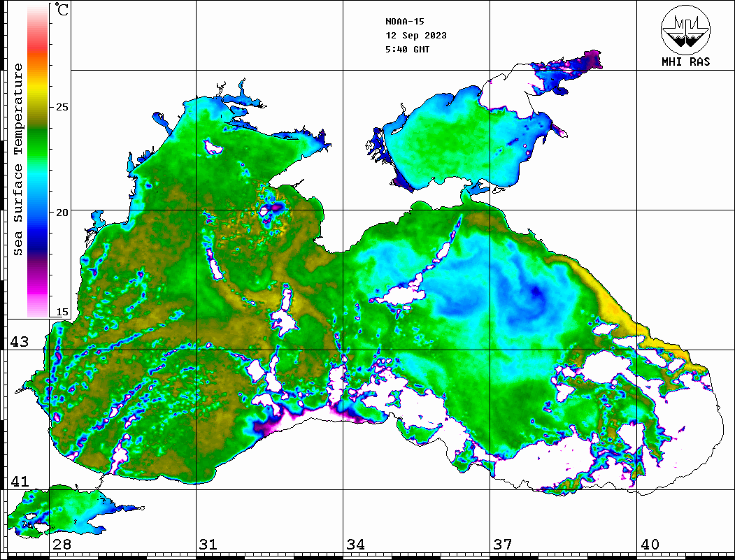Screen dimensions: 735x560
Task: Click the MHI RAS logo emblem
Action: click(685, 29)
